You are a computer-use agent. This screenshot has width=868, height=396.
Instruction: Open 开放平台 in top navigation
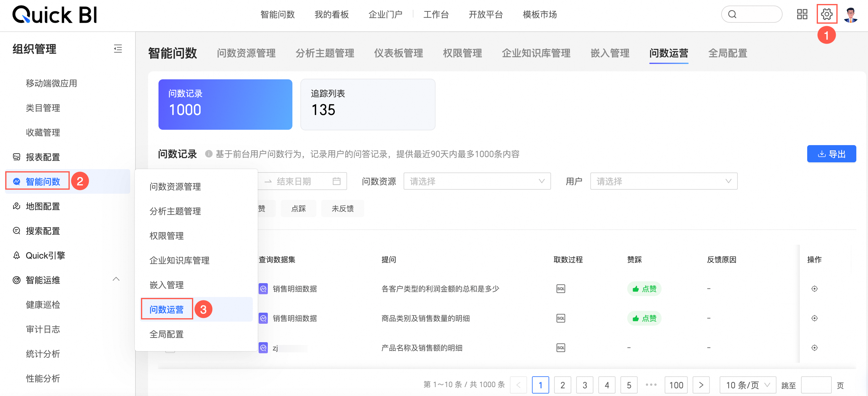[486, 14]
